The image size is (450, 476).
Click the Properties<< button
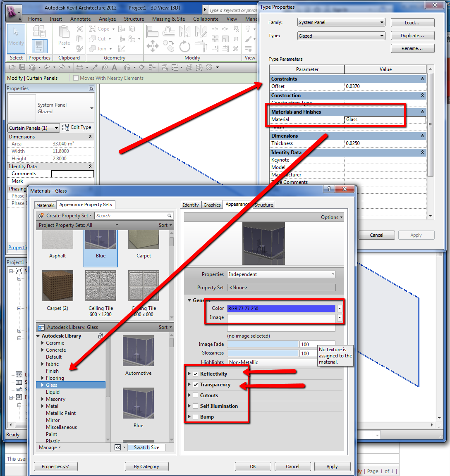55,466
